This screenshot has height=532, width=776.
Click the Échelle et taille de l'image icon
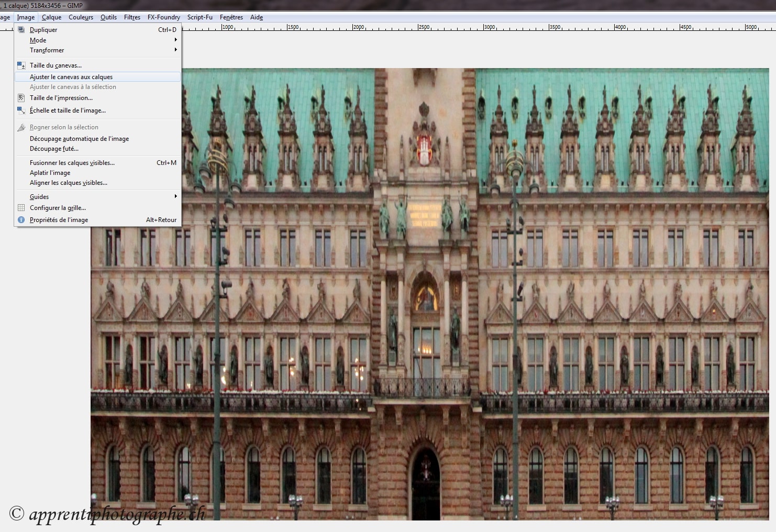(x=21, y=110)
